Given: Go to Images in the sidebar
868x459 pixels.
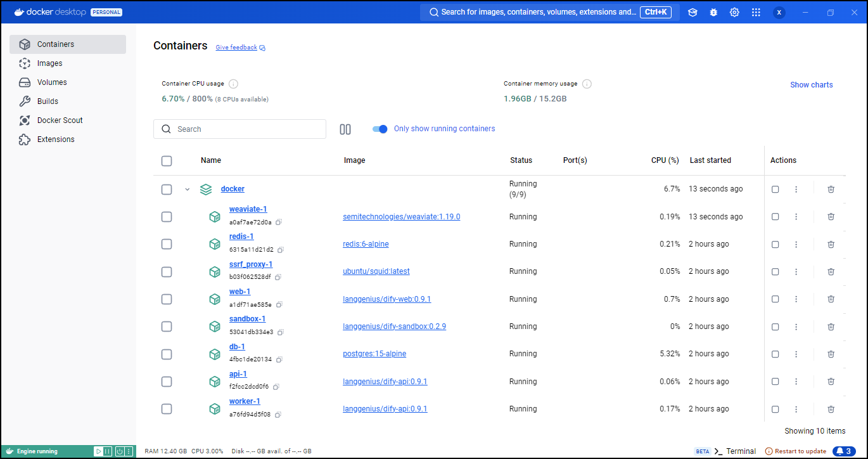Looking at the screenshot, I should [x=68, y=63].
